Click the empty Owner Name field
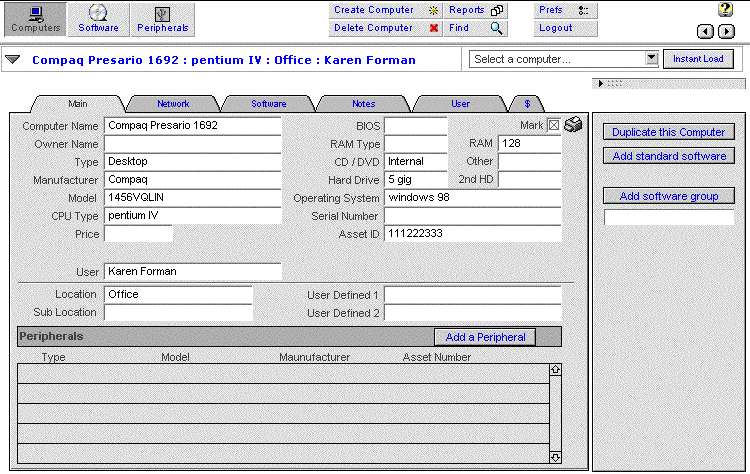 coord(193,144)
